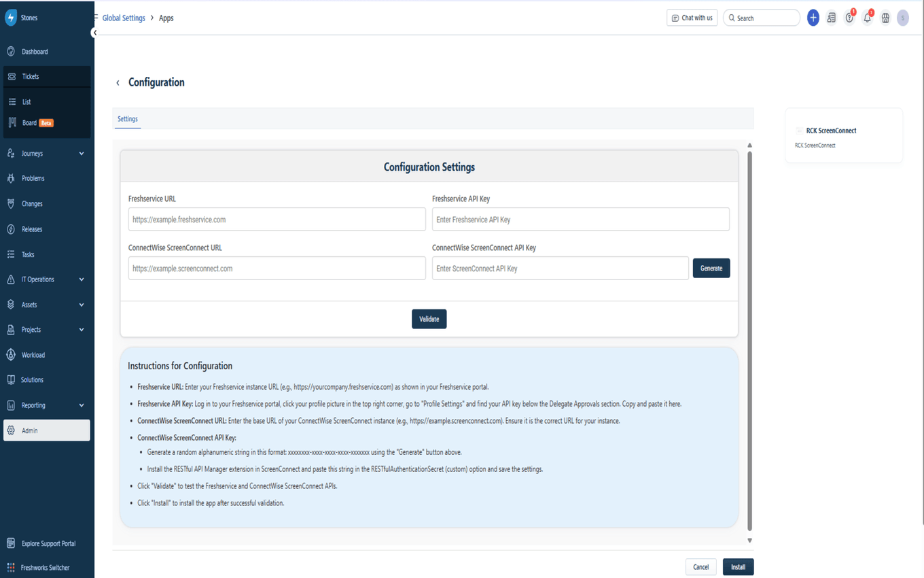Click the blue plus create-new button

[813, 18]
